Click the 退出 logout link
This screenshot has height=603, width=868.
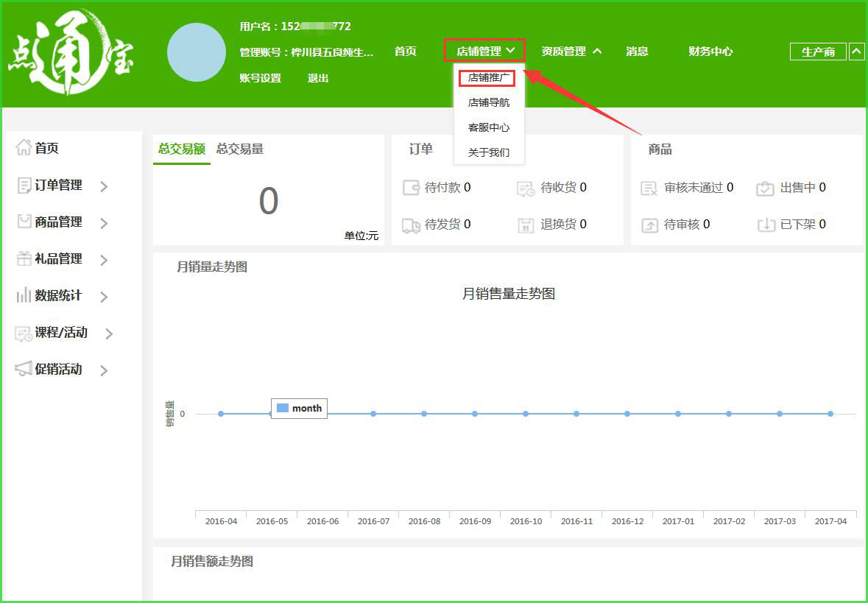coord(318,78)
